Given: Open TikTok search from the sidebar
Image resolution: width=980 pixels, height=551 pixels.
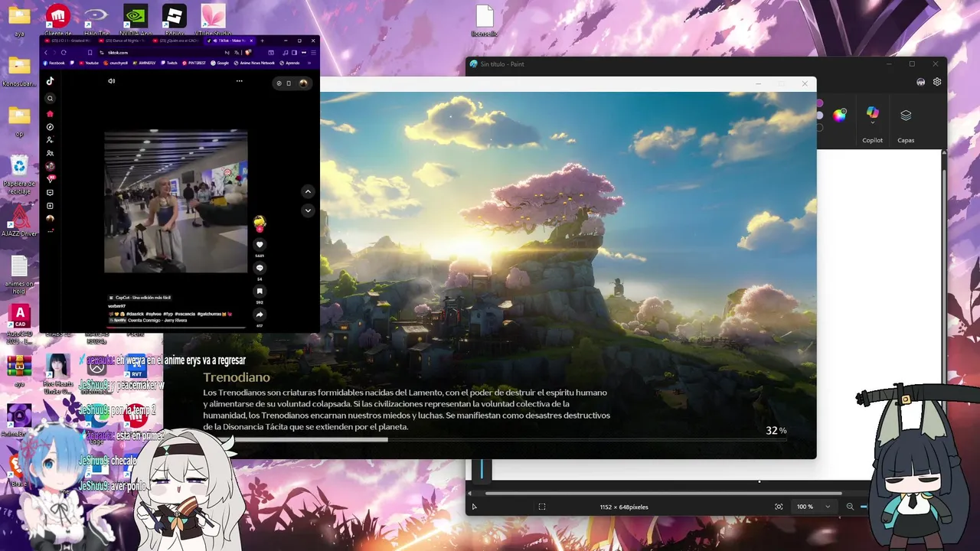Looking at the screenshot, I should [50, 98].
